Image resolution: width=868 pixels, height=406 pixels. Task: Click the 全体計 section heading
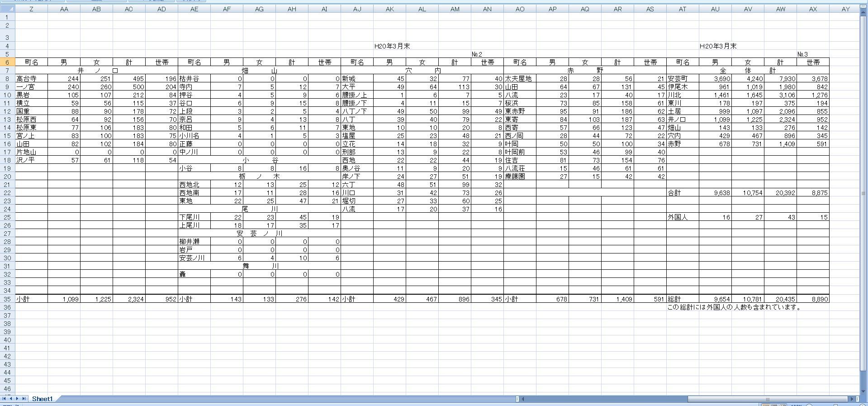point(748,71)
